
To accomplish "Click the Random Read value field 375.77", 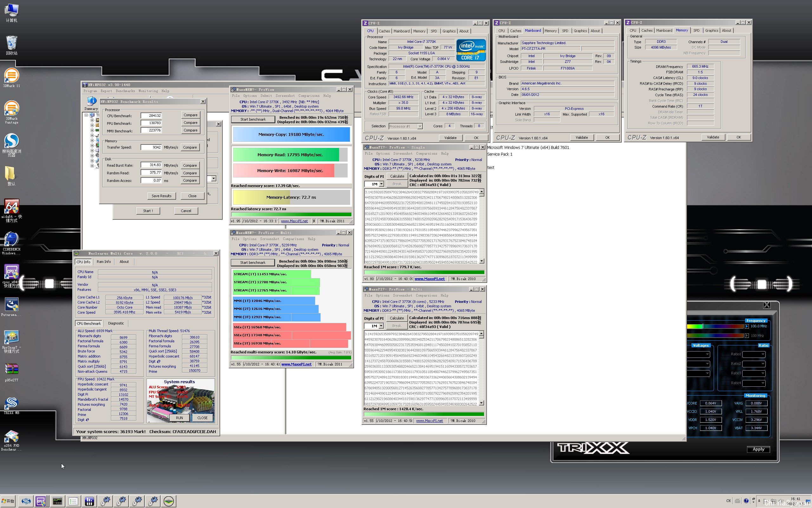I will coord(151,173).
